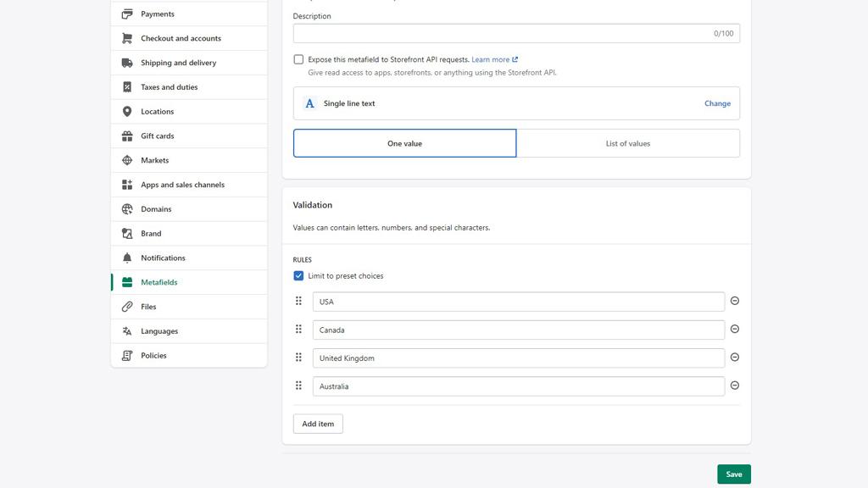
Task: Select the List of values option
Action: pyautogui.click(x=627, y=143)
